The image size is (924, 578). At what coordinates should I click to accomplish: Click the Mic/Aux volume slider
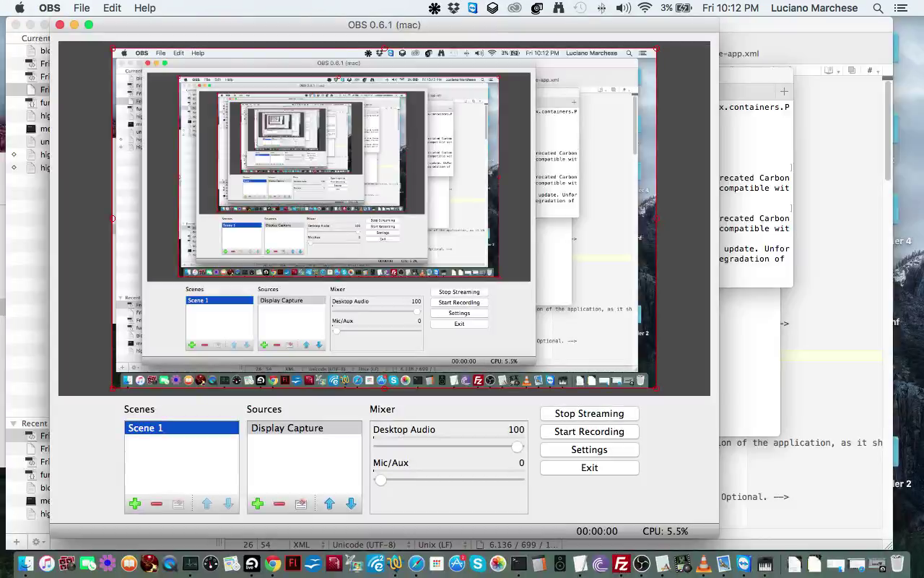(x=448, y=480)
